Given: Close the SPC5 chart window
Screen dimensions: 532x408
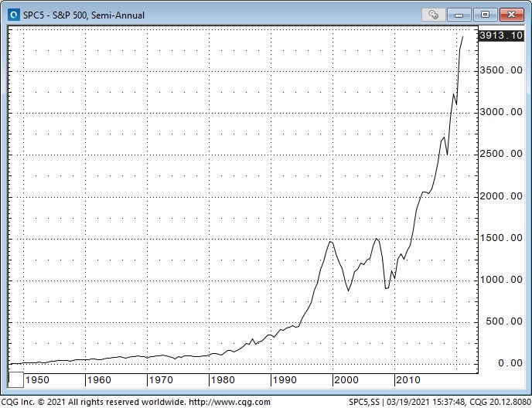Looking at the screenshot, I should point(511,15).
